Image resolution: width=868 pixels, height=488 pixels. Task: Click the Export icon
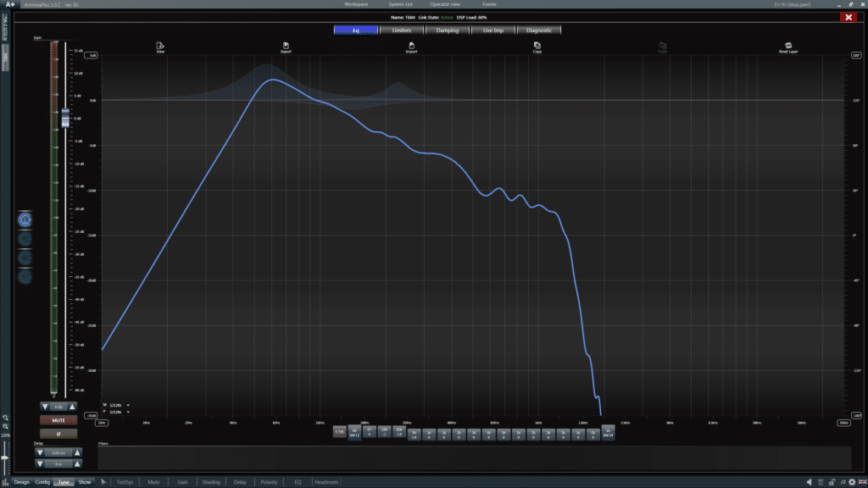pyautogui.click(x=286, y=46)
